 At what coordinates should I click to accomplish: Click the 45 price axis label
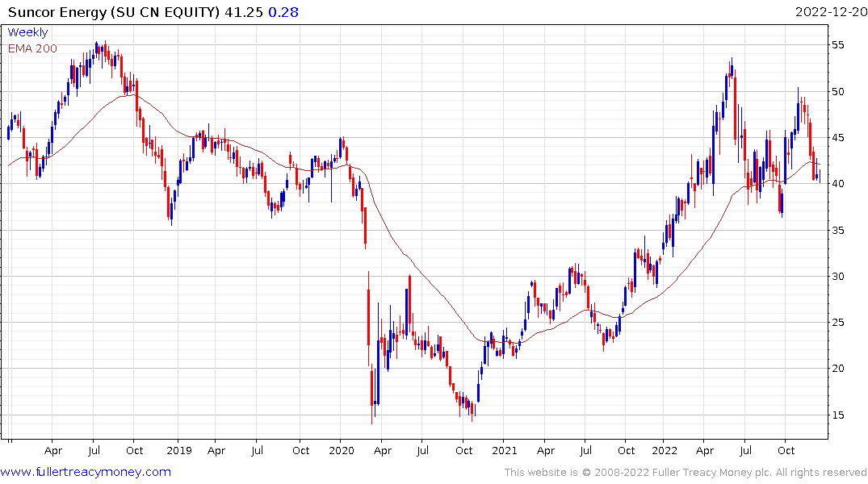(x=838, y=138)
